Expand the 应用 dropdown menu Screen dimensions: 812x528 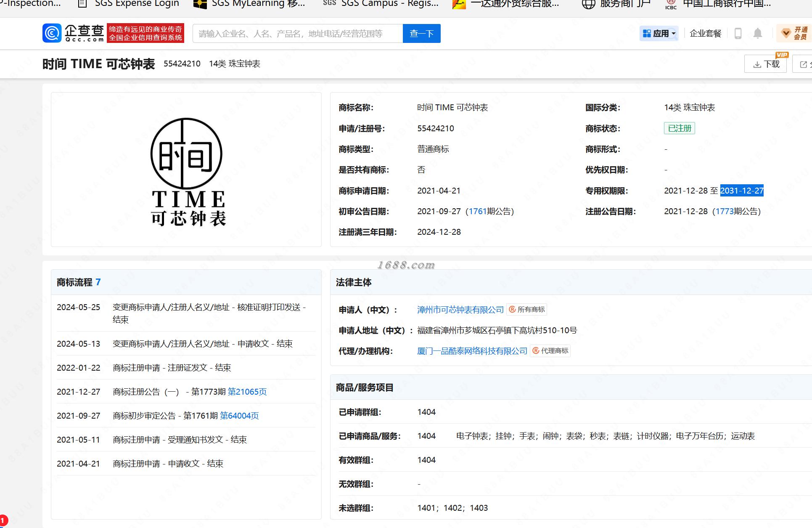(659, 34)
